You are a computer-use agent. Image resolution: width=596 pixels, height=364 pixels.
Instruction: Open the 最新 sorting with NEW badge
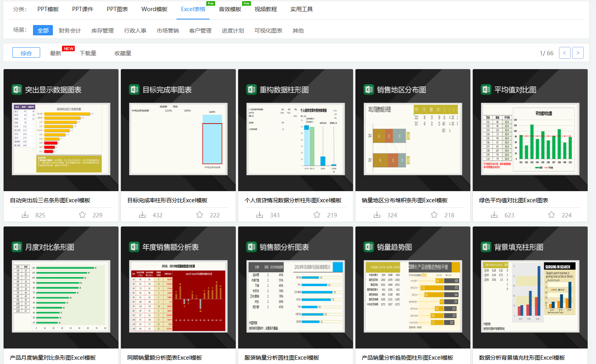click(55, 53)
